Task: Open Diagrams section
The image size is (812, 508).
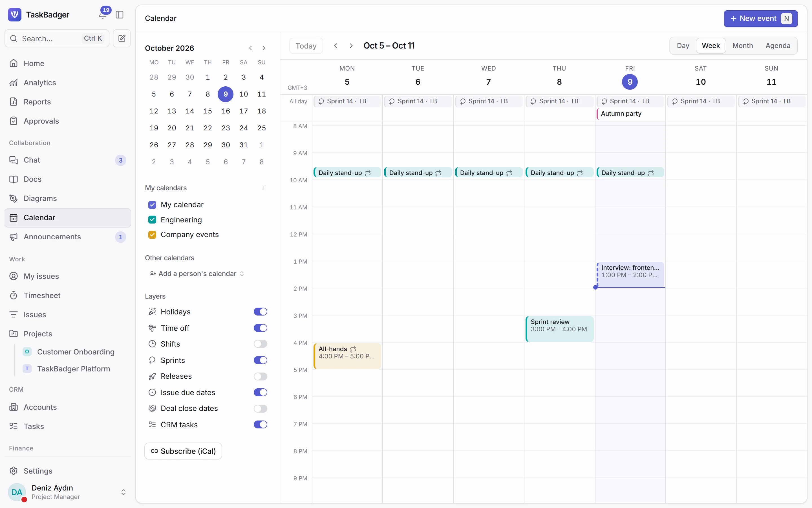Action: pyautogui.click(x=67, y=198)
